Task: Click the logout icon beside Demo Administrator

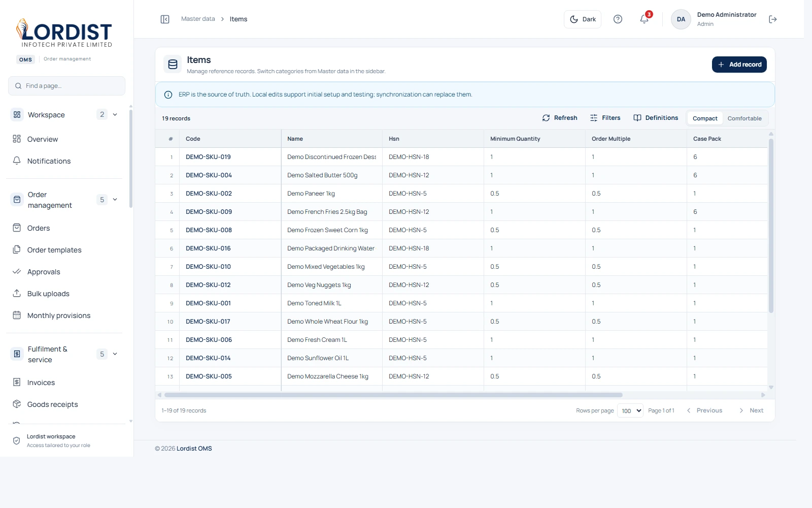Action: [x=773, y=19]
